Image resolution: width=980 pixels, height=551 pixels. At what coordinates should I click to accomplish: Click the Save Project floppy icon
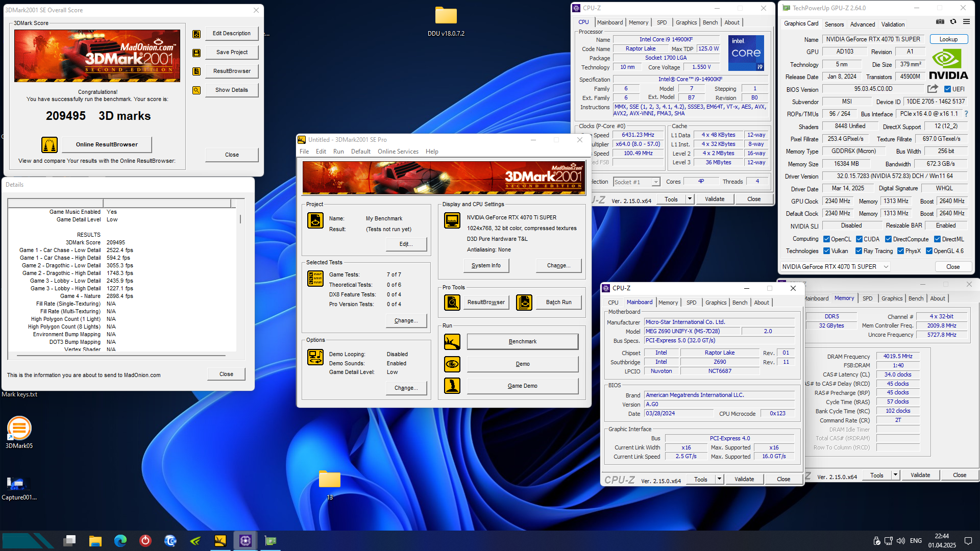[197, 53]
